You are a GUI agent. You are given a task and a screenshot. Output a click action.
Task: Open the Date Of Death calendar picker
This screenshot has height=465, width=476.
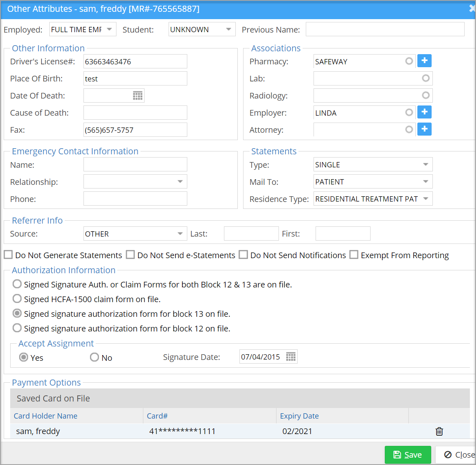pos(138,96)
